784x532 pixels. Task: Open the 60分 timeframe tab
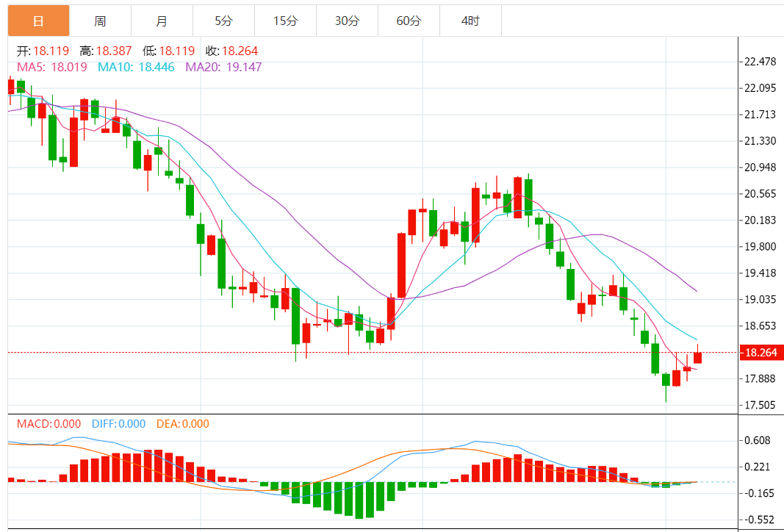(x=409, y=21)
